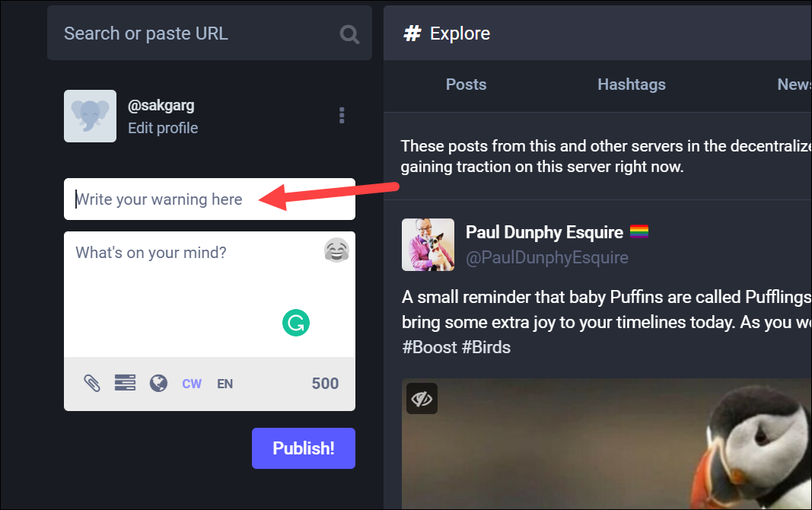812x510 pixels.
Task: Switch to the Hashtags tab
Action: [x=632, y=84]
